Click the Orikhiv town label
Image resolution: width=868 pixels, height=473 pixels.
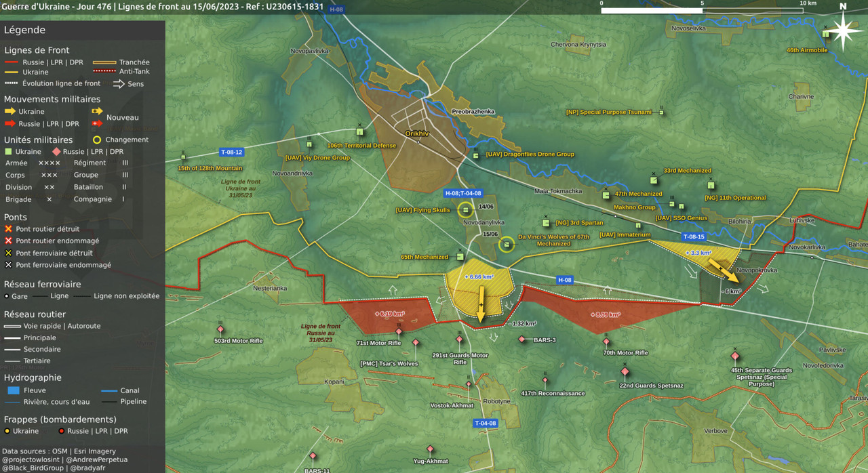tap(417, 133)
